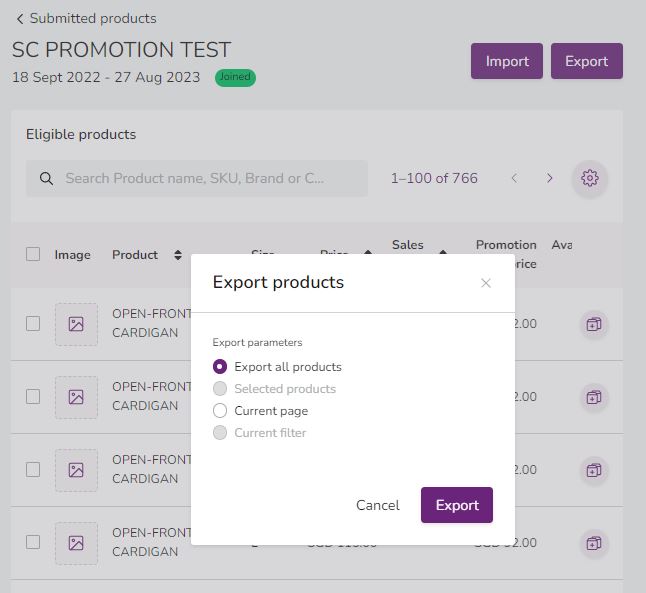Click the back chevron beside Submitted products

click(19, 18)
